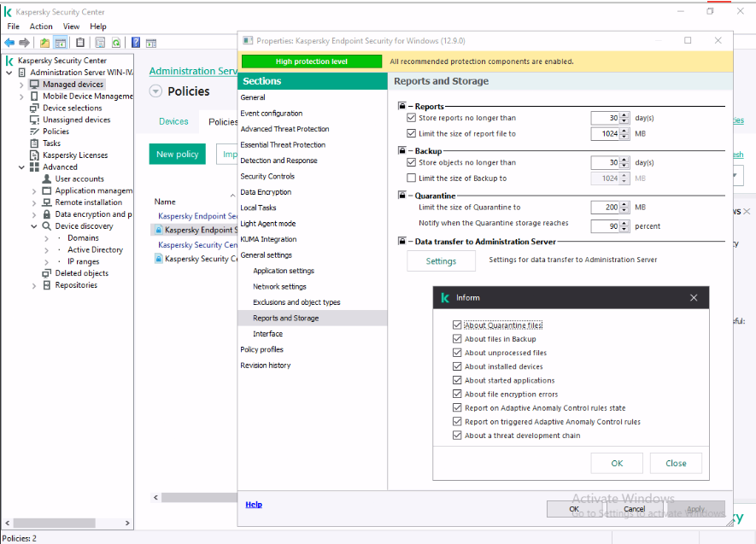Viewport: 756px width, 544px height.
Task: Click the blue Help question-mark icon
Action: 136,43
